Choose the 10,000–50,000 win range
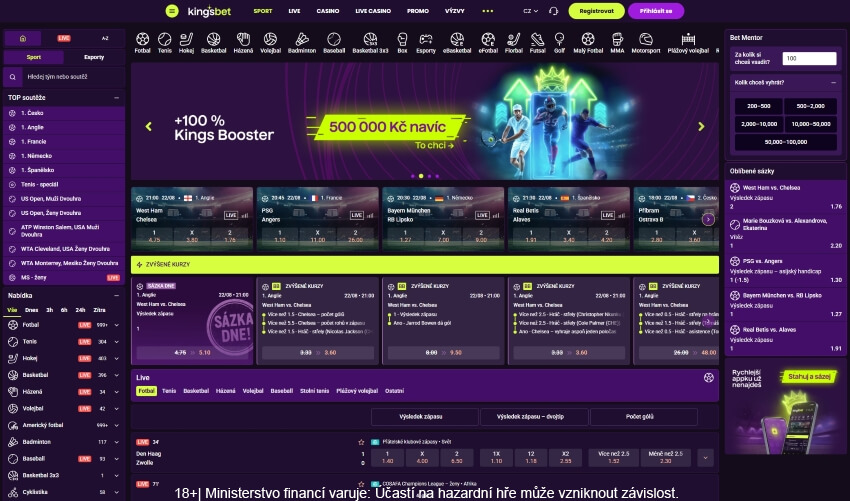 click(x=810, y=124)
